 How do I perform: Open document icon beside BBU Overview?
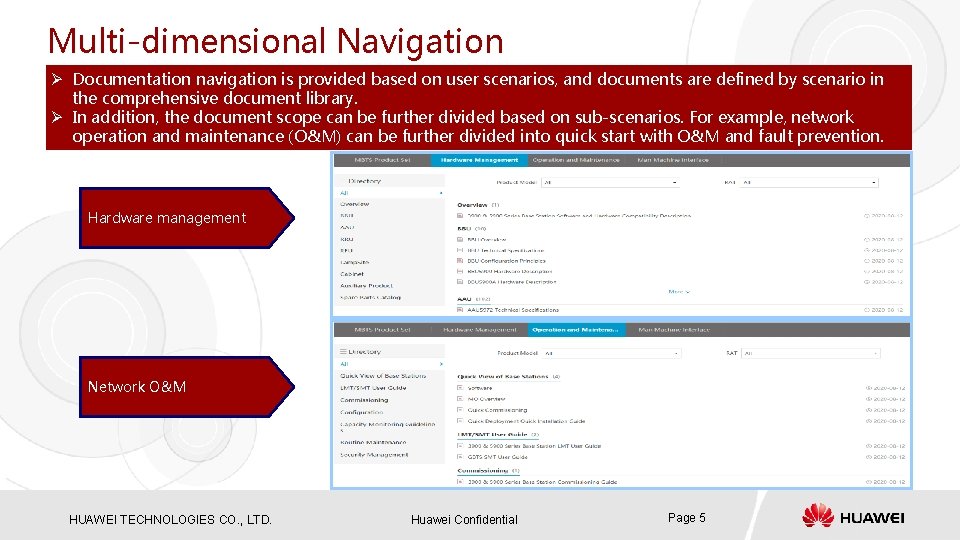tap(460, 239)
